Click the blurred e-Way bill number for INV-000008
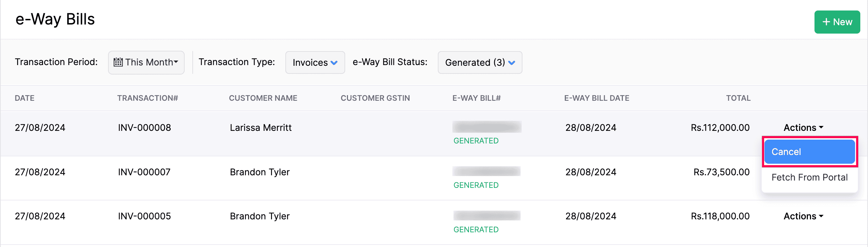 click(487, 127)
